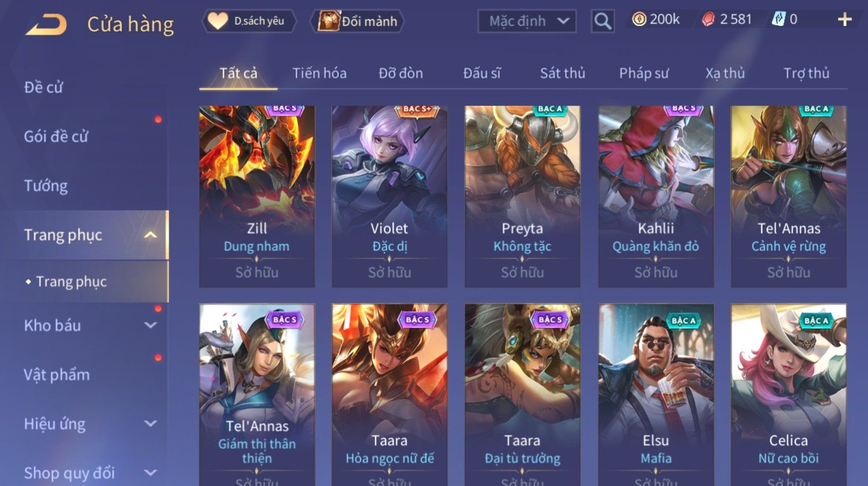Viewport: 868px width, 486px height.
Task: Click the voucher ticket icon showing 0
Action: (x=778, y=20)
